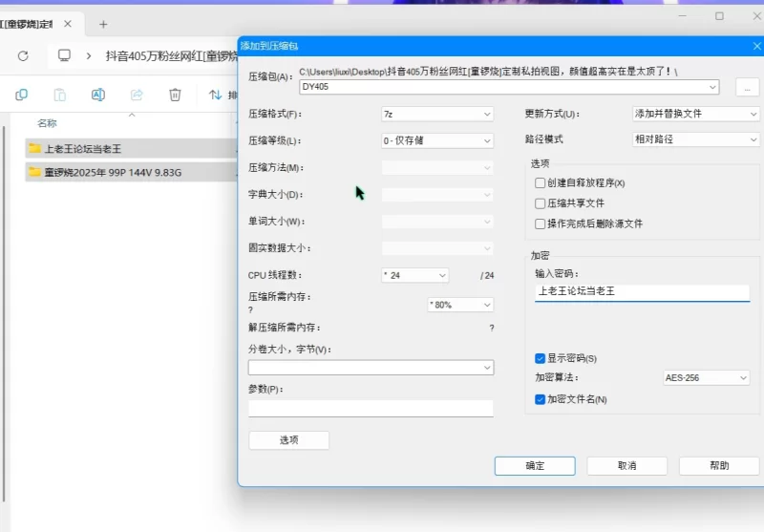Click the 名称 column header
The width and height of the screenshot is (764, 532).
[47, 123]
